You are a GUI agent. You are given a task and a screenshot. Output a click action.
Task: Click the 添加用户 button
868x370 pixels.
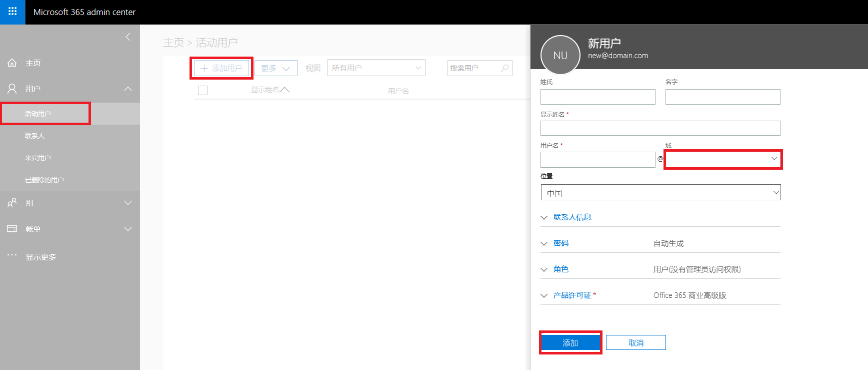click(x=221, y=68)
